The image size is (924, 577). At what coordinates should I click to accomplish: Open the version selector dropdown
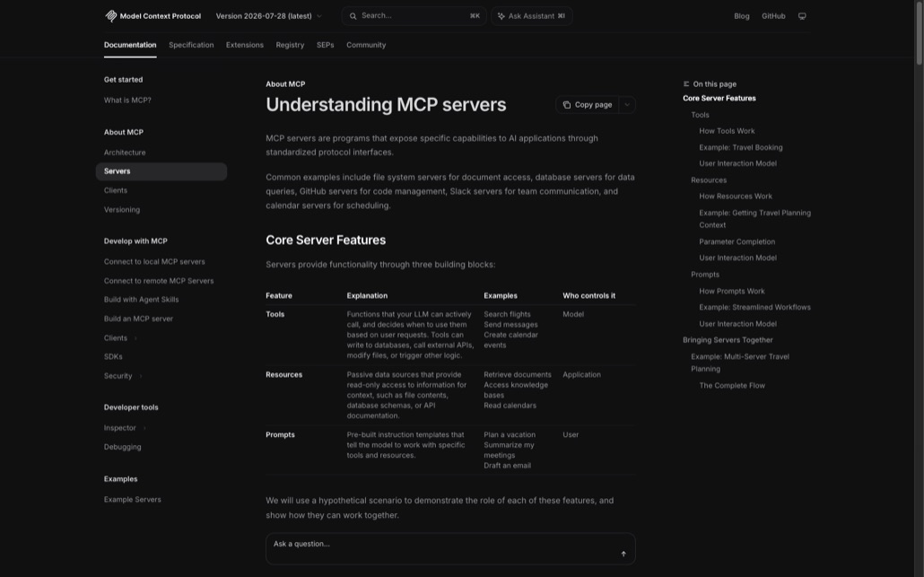coord(269,16)
